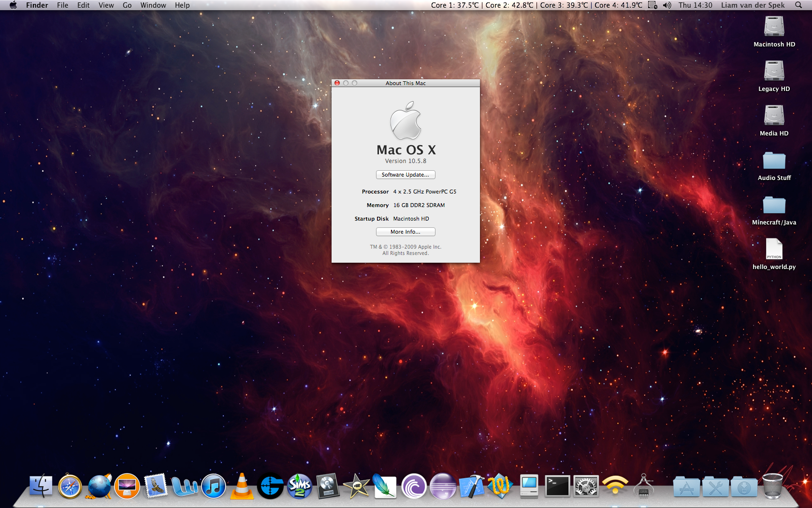Screen dimensions: 812x508
Task: Open the Go menu
Action: pos(127,5)
